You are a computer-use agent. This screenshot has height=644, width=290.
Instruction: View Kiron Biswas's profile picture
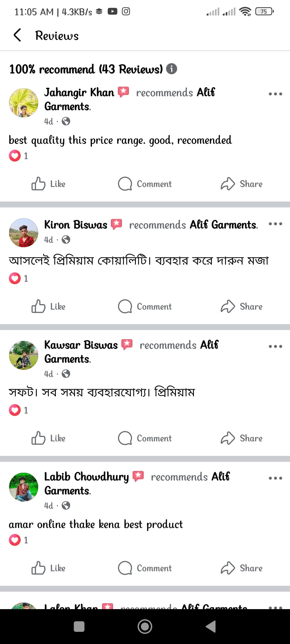tap(24, 232)
